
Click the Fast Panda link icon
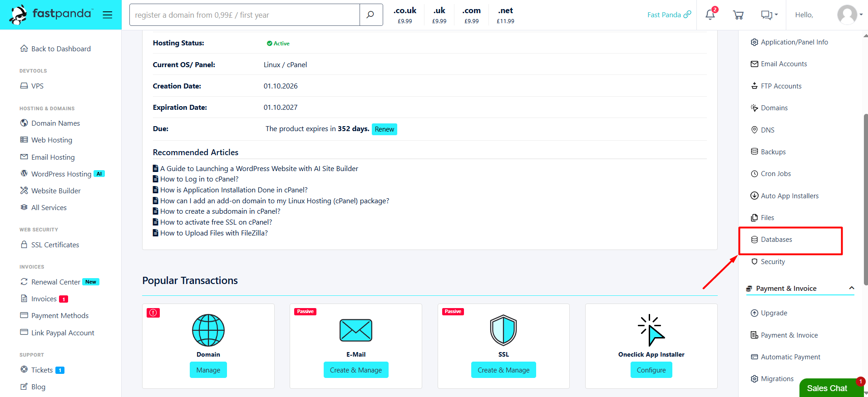688,15
